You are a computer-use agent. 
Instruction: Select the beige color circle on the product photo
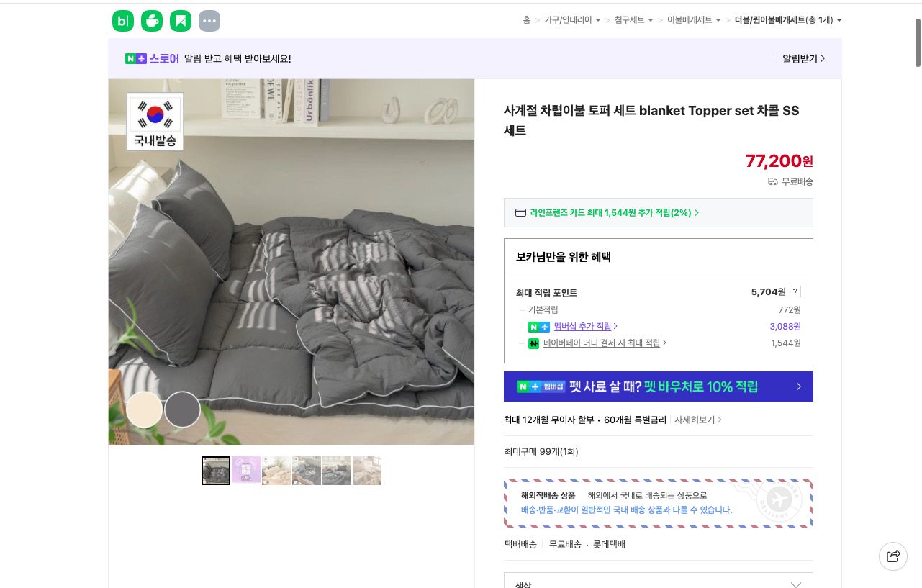pos(144,409)
